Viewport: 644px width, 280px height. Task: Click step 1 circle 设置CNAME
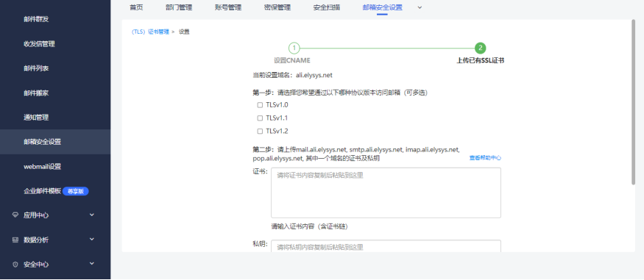pos(294,48)
